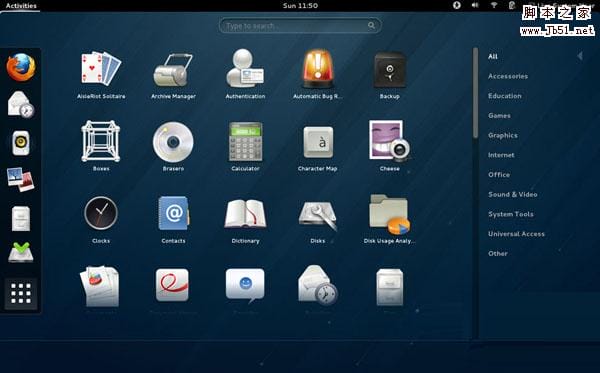Open the clock Sun 11:50 menu
The image size is (600, 373).
[300, 6]
